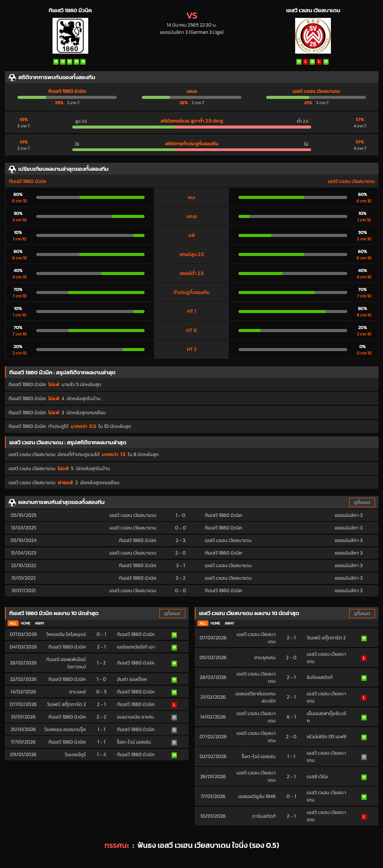Image resolution: width=383 pixels, height=868 pixels.
Task: Switch to HOME filter for 1860 Munich matches
Action: pos(25,623)
